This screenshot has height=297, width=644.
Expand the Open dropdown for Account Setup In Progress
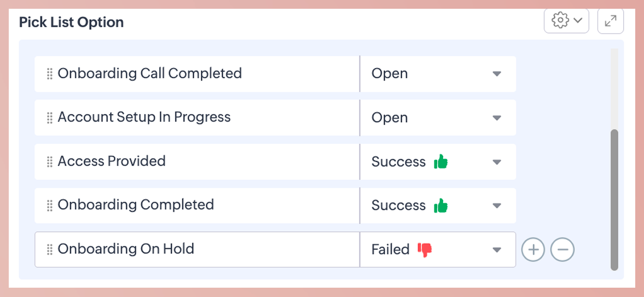click(496, 118)
